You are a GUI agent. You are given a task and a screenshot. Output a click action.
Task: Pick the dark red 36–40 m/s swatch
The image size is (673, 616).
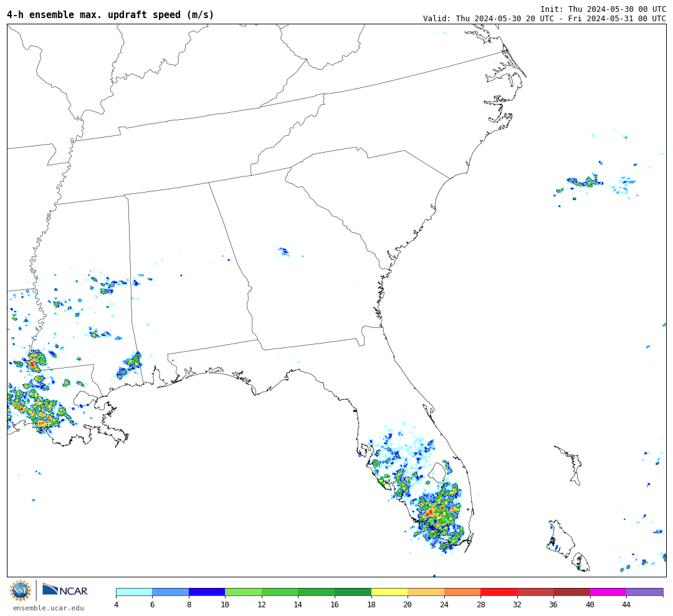click(571, 592)
